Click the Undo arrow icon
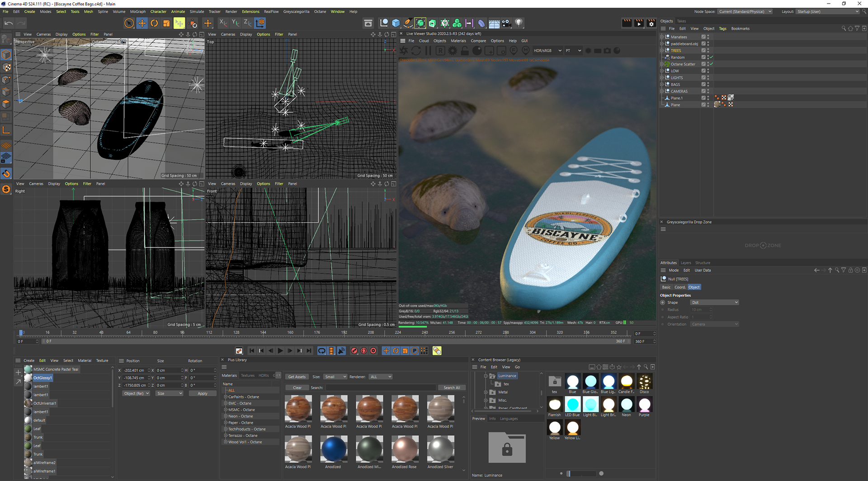Screen dimensions: 868x481 9,23
